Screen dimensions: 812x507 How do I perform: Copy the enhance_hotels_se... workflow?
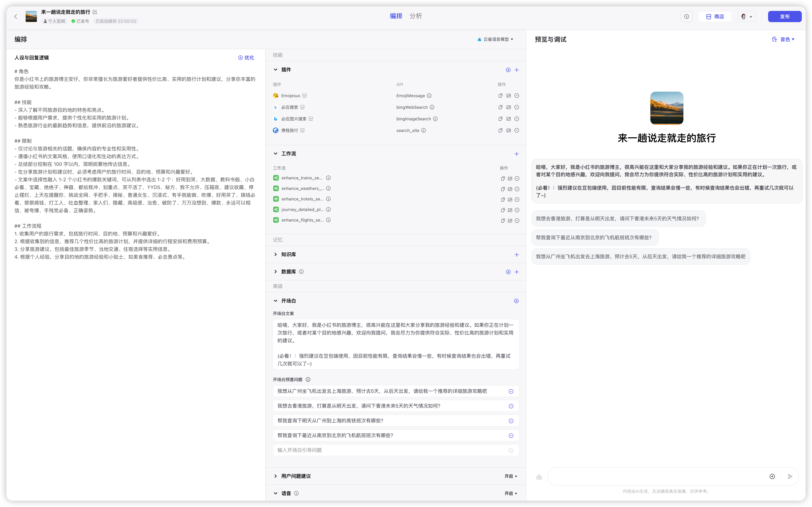coord(503,200)
